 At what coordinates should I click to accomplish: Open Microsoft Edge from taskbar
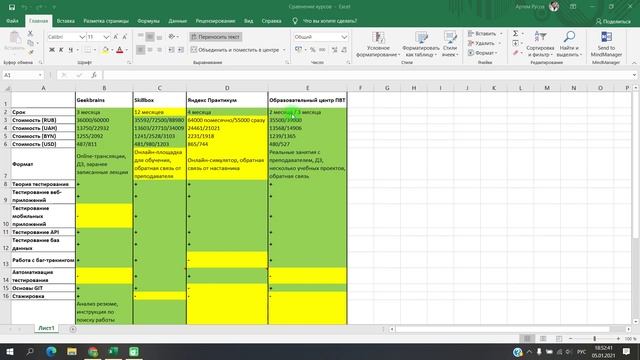pyautogui.click(x=51, y=351)
